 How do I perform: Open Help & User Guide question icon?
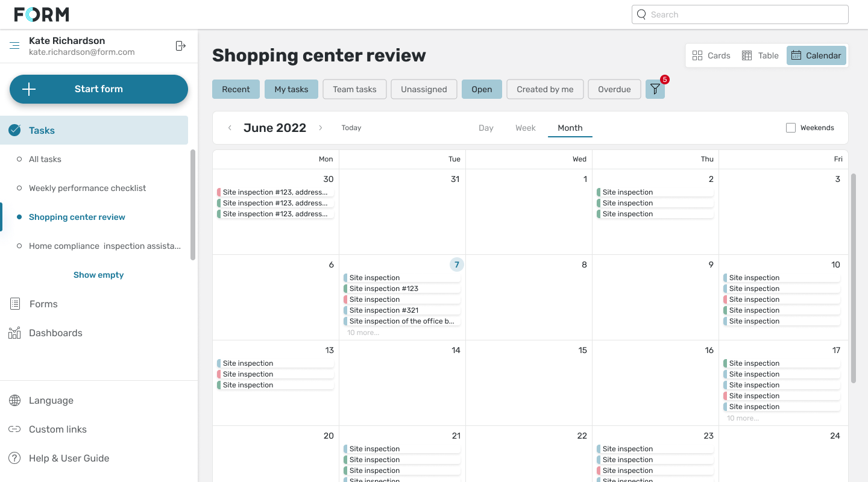click(x=14, y=458)
